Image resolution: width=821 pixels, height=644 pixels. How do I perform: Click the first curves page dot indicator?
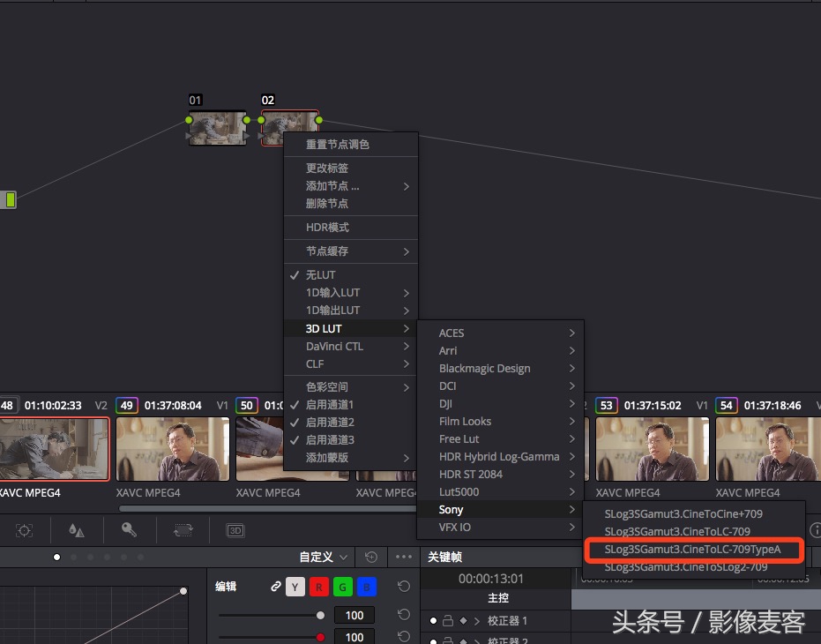(x=56, y=557)
